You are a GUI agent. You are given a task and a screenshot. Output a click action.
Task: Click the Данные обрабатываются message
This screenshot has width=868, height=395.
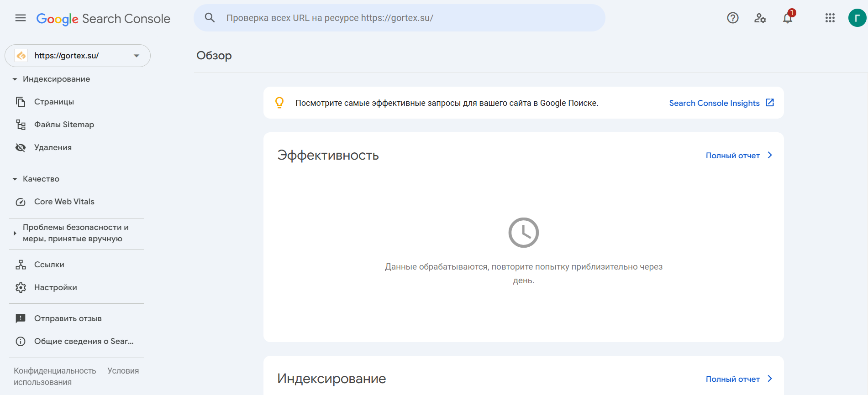pos(524,273)
